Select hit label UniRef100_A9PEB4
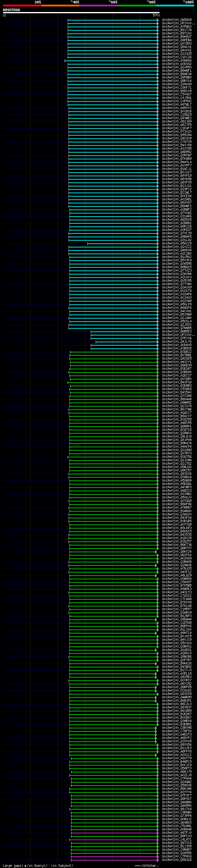197x868 pixels. 177,40
